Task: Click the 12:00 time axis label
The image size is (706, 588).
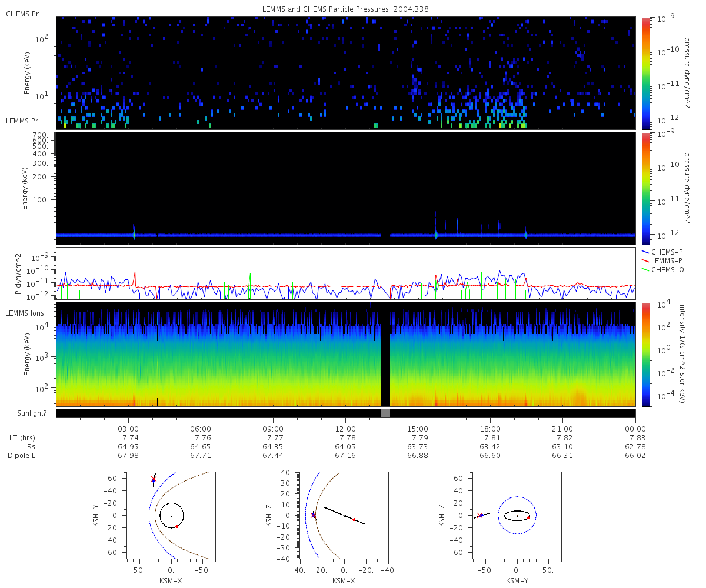Action: (345, 429)
